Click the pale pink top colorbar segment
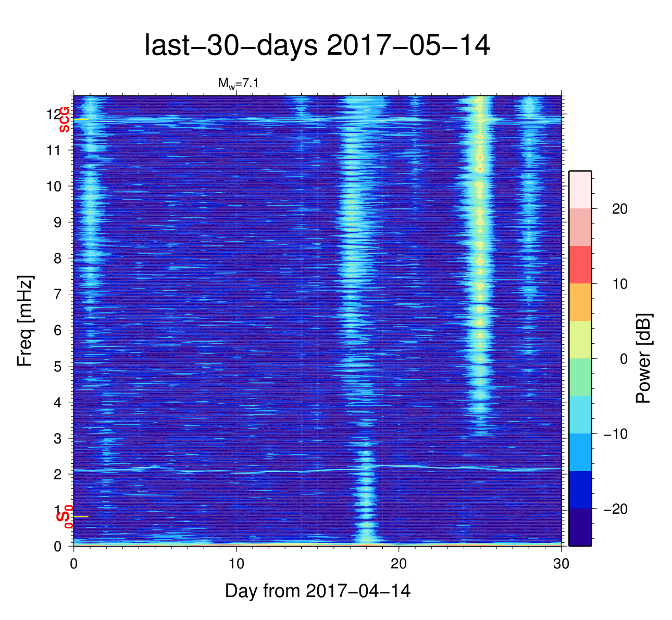This screenshot has width=672, height=620. point(580,190)
